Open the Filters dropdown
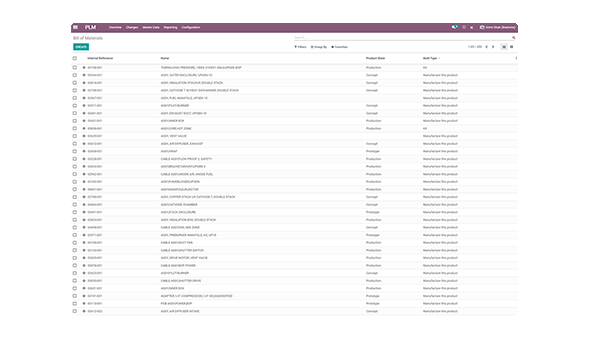 tap(300, 47)
